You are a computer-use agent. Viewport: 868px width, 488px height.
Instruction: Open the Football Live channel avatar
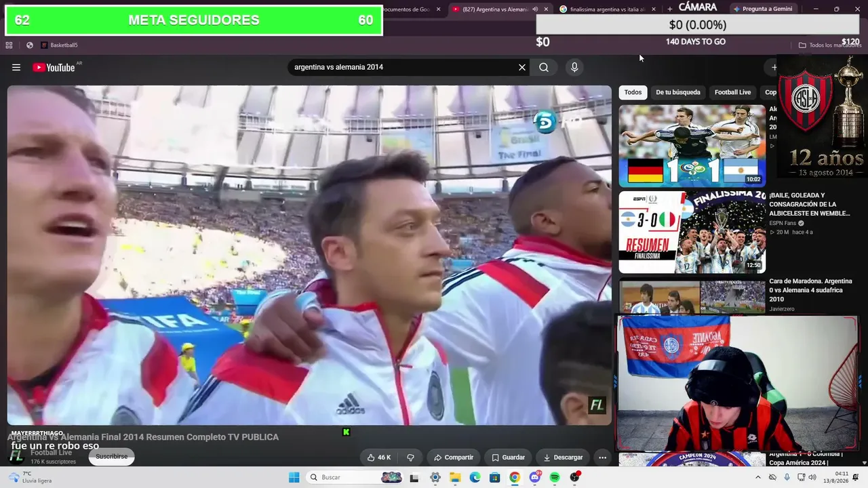(x=16, y=456)
